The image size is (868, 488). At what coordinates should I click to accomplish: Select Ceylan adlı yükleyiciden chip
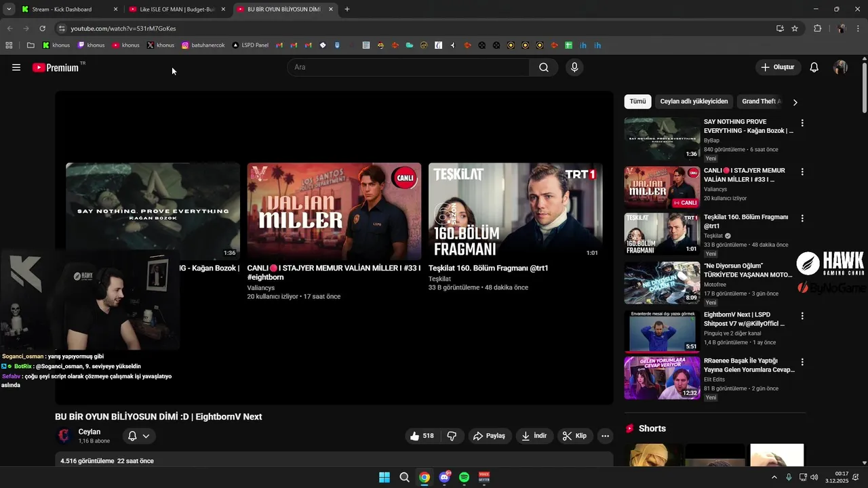[694, 102]
